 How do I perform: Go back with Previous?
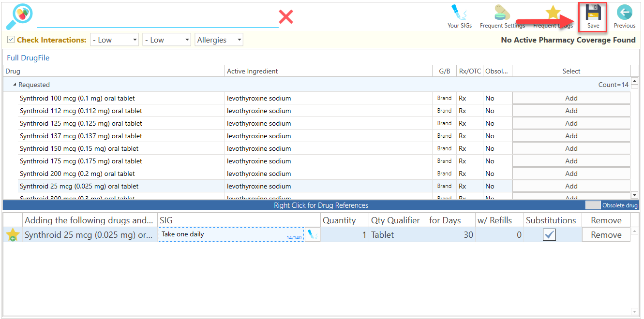coord(625,16)
